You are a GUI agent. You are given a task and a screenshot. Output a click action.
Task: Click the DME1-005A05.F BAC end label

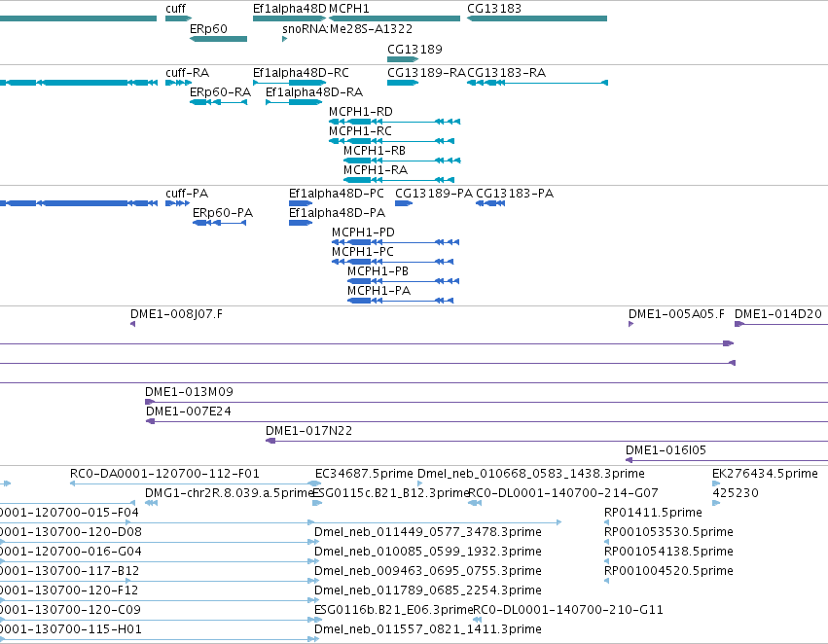[676, 314]
